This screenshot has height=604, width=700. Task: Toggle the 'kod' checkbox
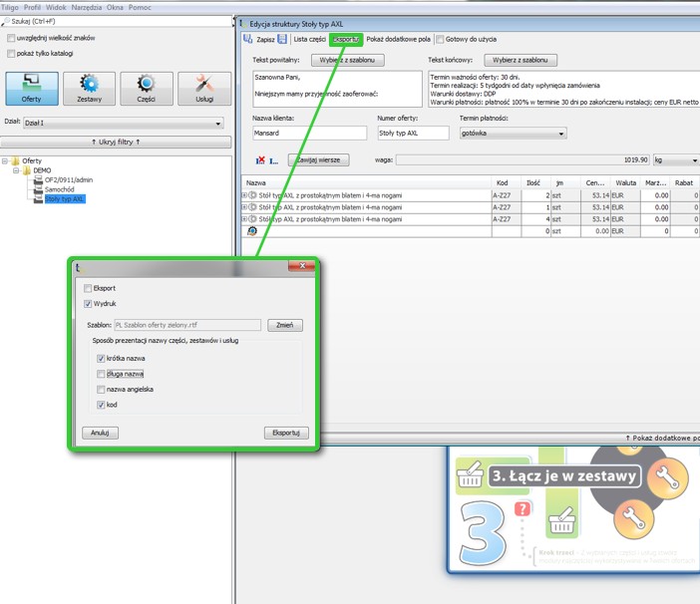pos(101,405)
